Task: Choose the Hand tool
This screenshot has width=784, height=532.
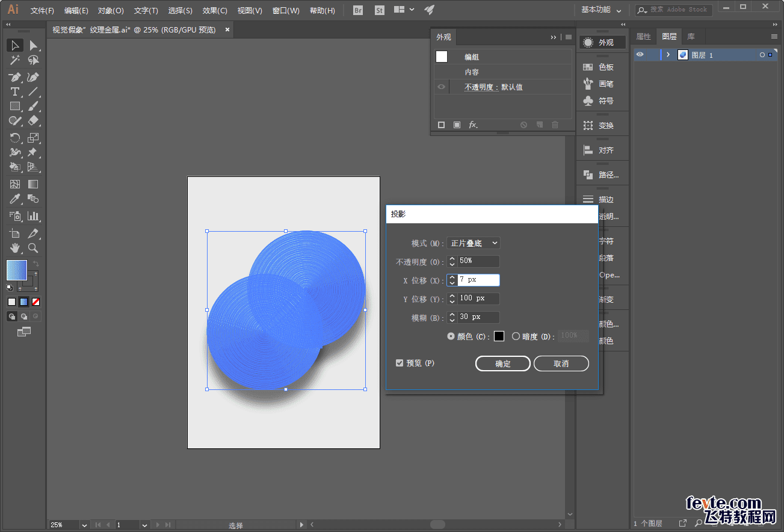Action: click(x=15, y=248)
